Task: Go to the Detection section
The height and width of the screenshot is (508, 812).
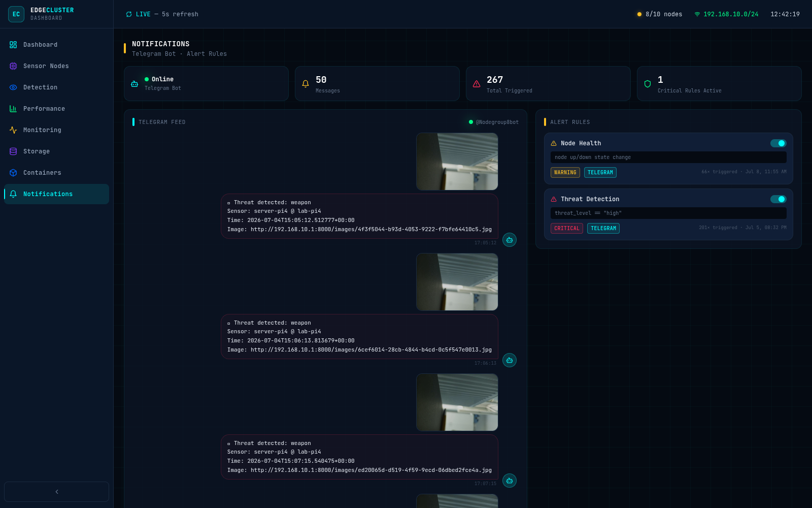Action: (x=56, y=87)
